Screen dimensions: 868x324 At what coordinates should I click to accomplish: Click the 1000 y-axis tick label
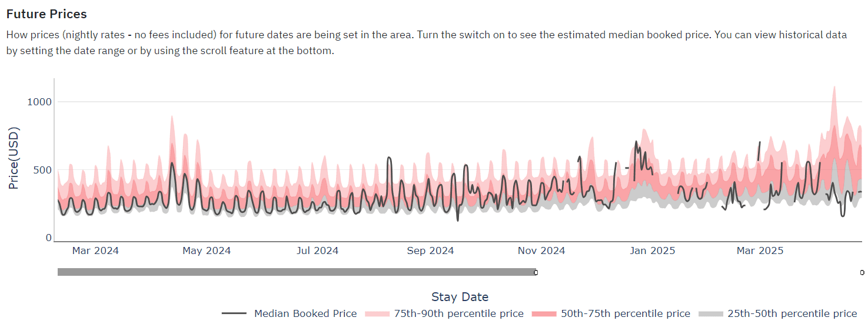[40, 102]
